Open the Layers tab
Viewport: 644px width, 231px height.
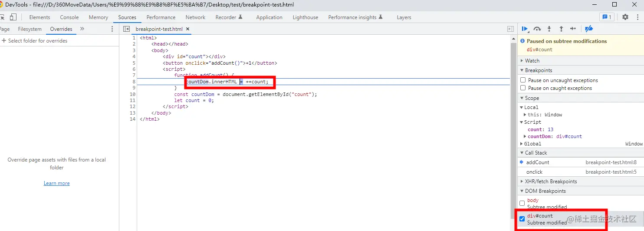404,17
